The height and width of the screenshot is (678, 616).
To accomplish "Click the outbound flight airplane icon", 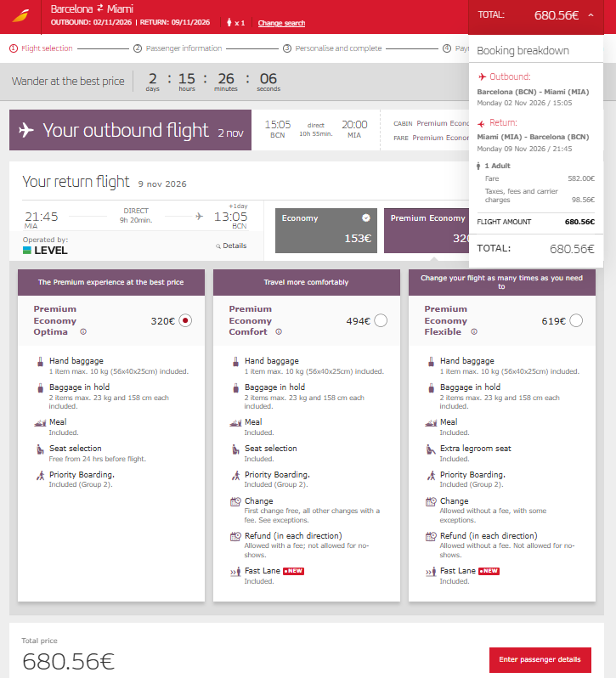I will [26, 130].
